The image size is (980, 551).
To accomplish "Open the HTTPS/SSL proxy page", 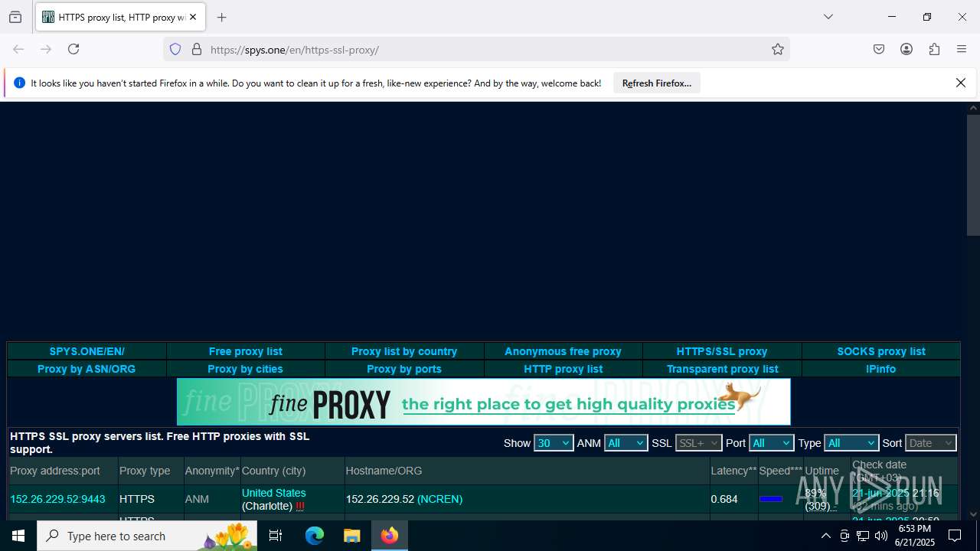I will (722, 351).
